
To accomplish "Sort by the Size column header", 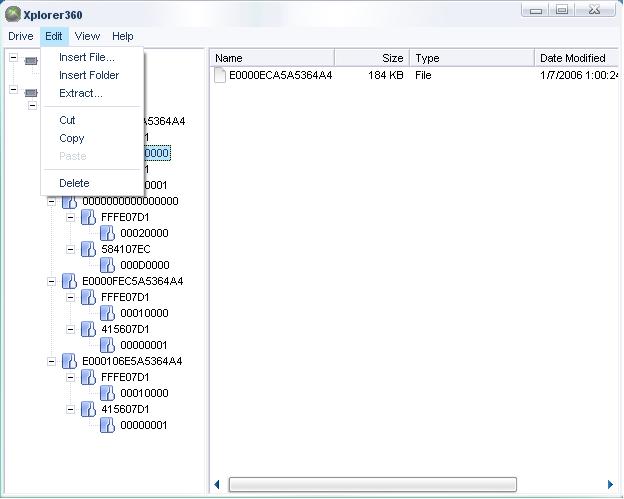I will (x=372, y=58).
